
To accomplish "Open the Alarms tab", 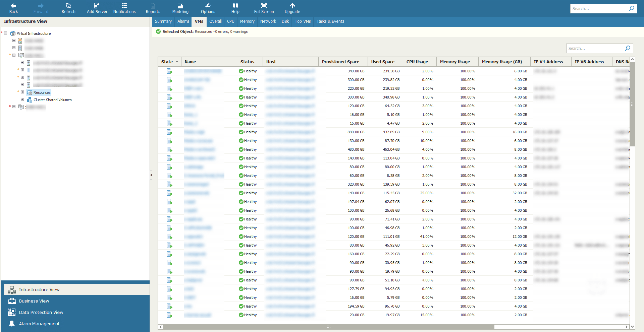I will 183,21.
